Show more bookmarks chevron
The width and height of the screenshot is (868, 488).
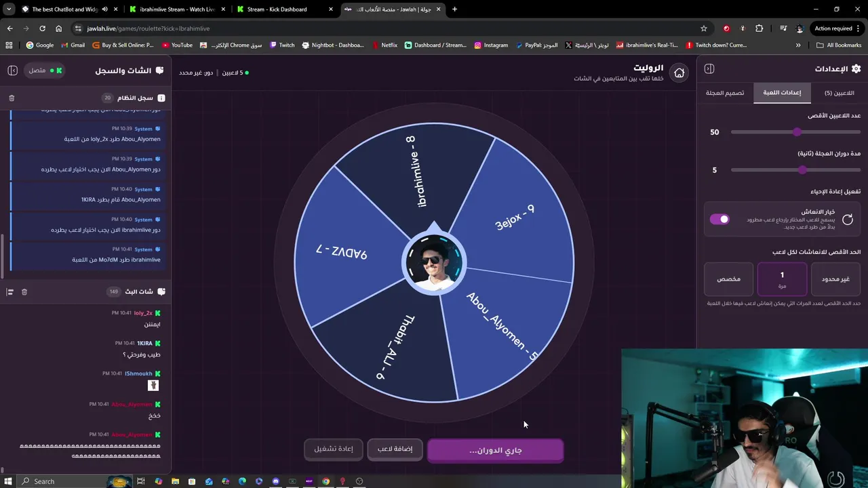coord(798,45)
